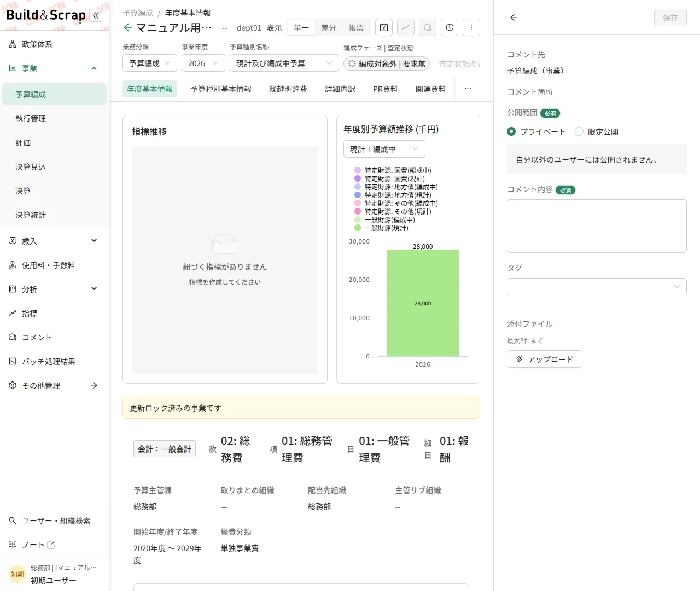Switch view mode to 帳票
Viewport: 700px width, 591px height.
[x=356, y=28]
